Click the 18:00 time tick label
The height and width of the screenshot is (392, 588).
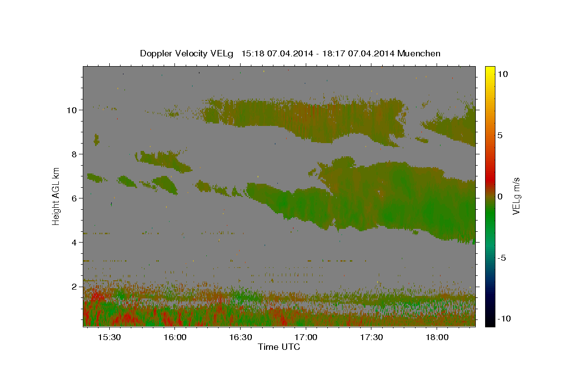[x=437, y=338]
